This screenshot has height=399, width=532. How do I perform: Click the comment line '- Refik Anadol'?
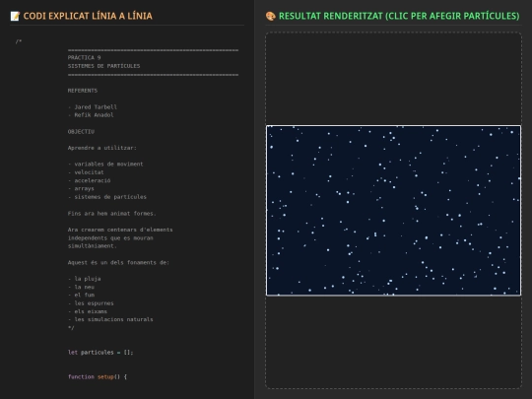(91, 115)
